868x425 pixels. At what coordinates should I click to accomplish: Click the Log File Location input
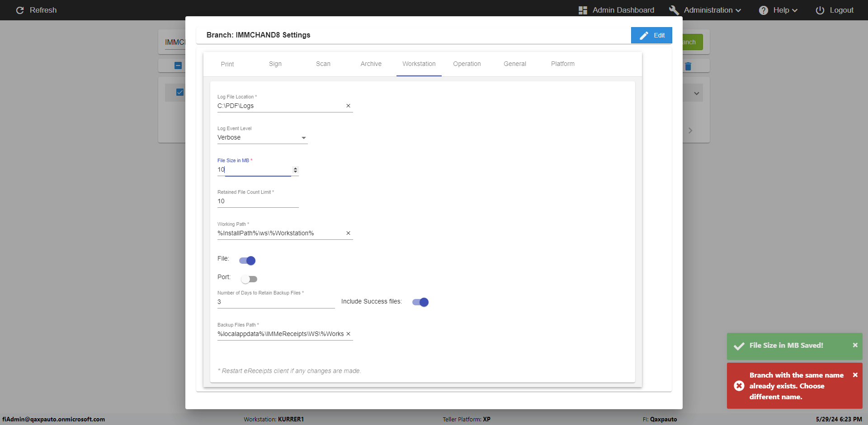coord(280,106)
